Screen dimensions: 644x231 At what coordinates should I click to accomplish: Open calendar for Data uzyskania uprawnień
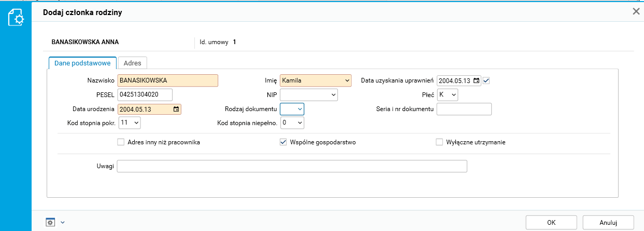pyautogui.click(x=476, y=80)
